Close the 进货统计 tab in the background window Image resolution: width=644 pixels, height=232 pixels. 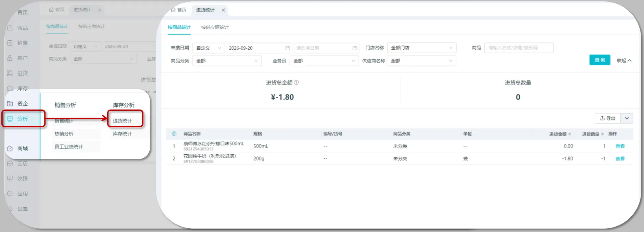(x=100, y=10)
